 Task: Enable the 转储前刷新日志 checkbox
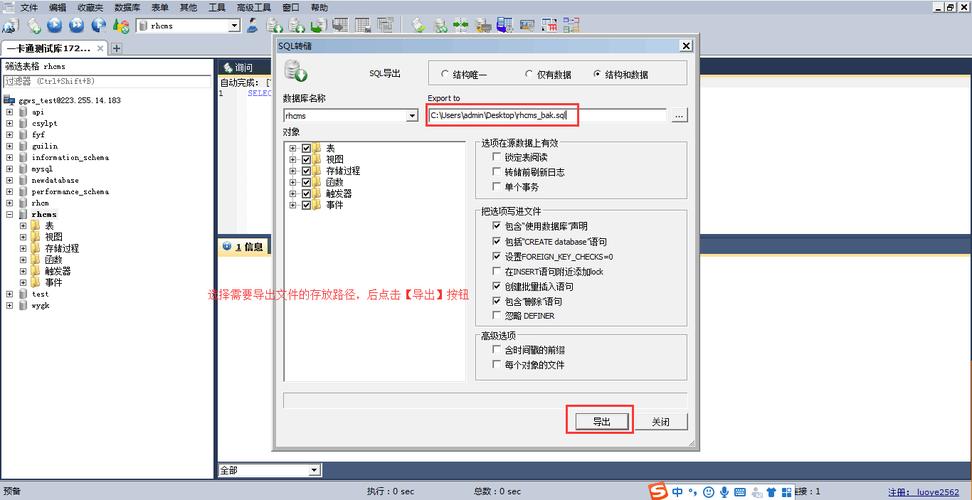point(496,172)
